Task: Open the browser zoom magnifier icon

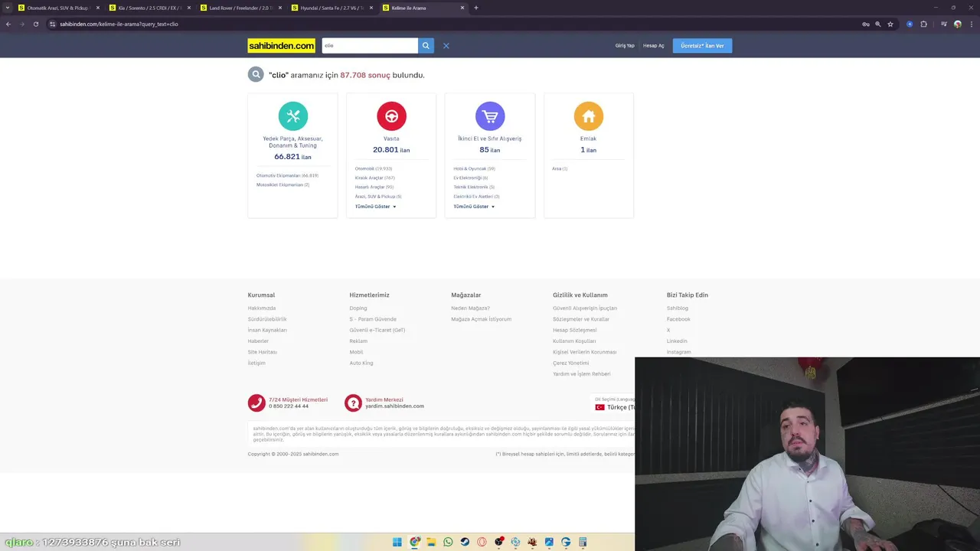Action: (x=878, y=24)
